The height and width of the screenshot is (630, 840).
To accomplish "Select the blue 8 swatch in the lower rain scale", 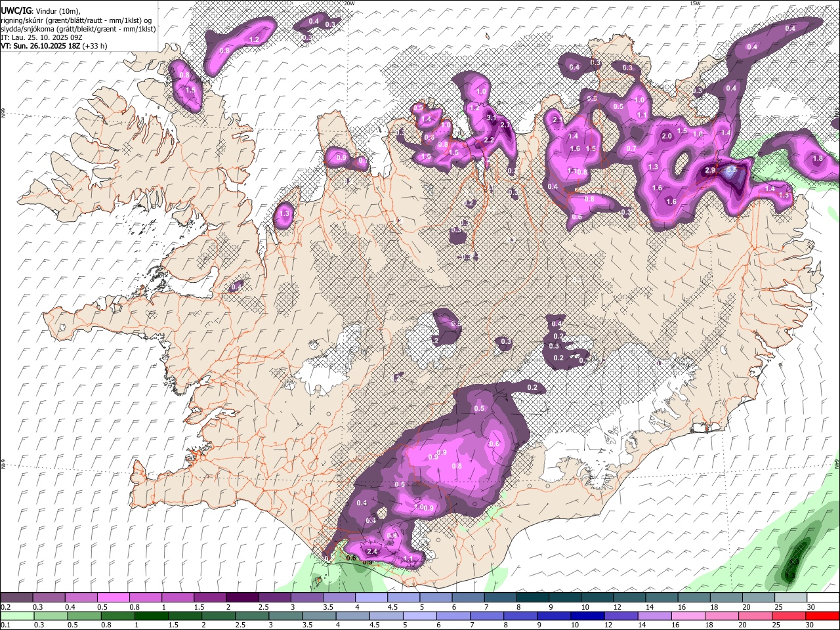I will coord(520,616).
